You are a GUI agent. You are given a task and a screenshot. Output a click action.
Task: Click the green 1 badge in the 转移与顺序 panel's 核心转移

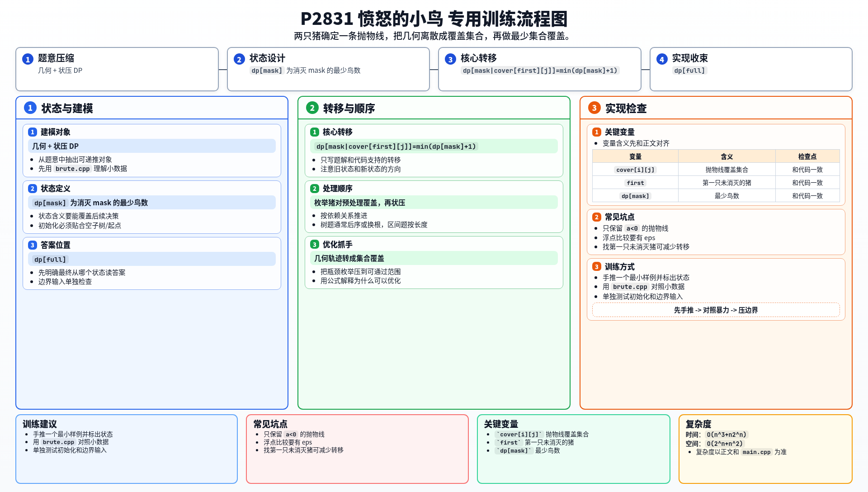click(315, 132)
